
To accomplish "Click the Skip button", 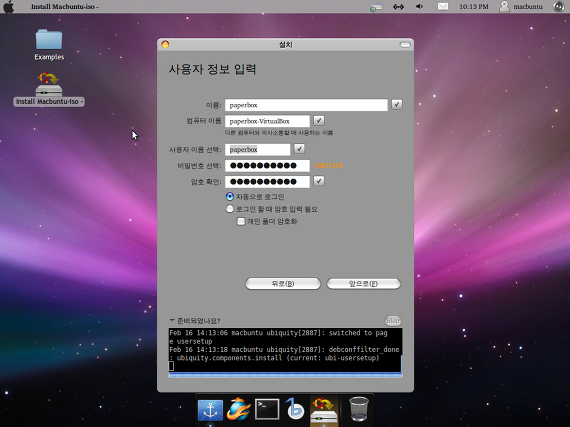I will point(393,321).
